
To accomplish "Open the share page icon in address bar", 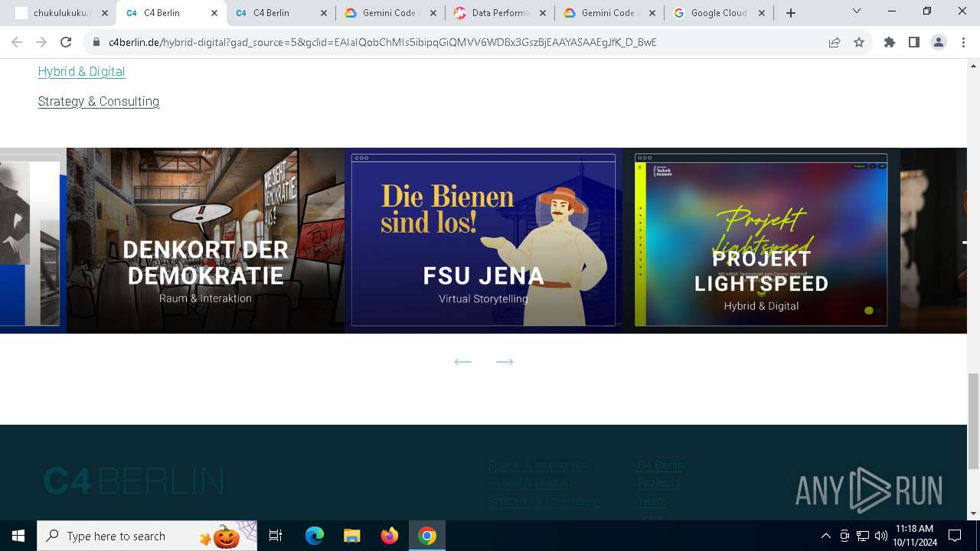I will [835, 42].
